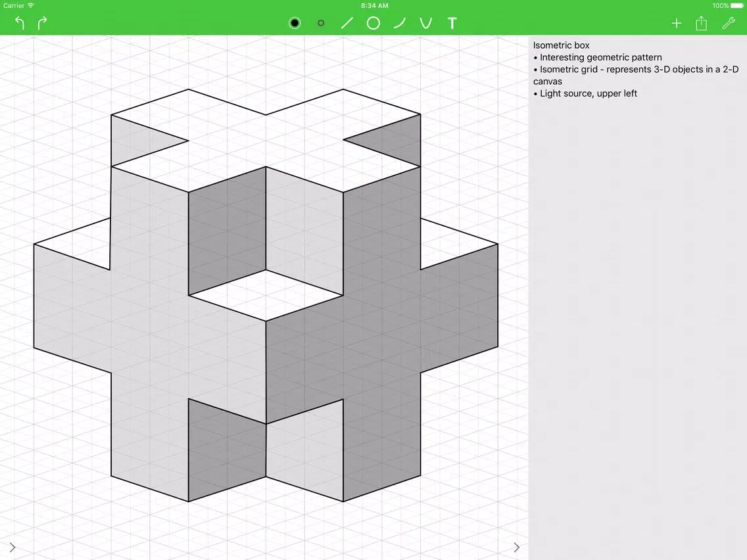Check the battery 100% indicator
The width and height of the screenshot is (747, 560).
[x=728, y=6]
